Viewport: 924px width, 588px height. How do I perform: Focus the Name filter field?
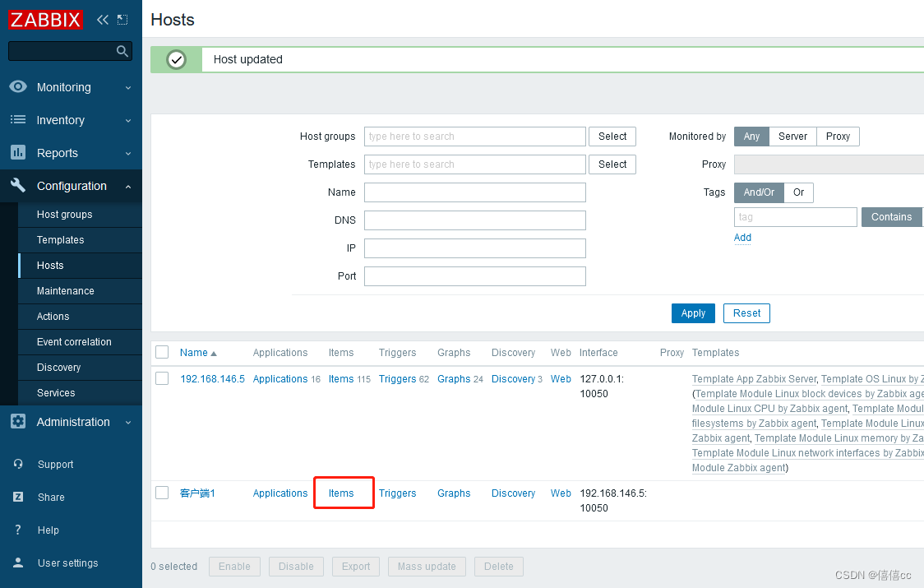coord(475,192)
